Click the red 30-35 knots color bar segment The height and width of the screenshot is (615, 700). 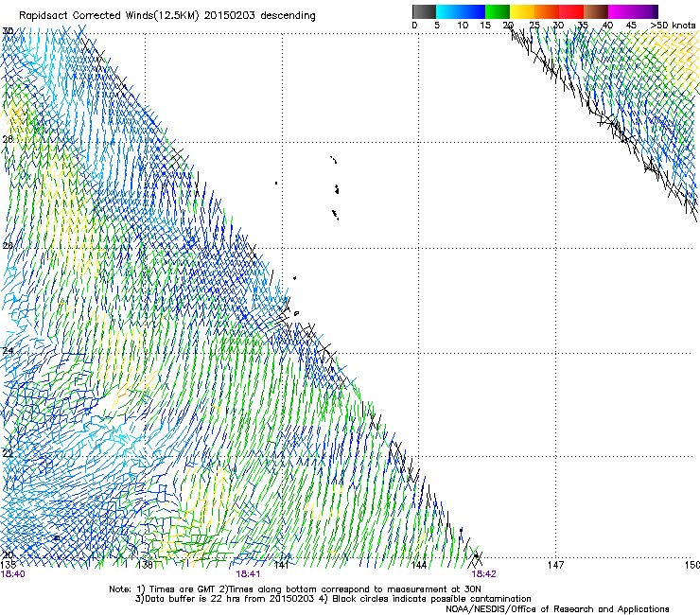pyautogui.click(x=571, y=11)
